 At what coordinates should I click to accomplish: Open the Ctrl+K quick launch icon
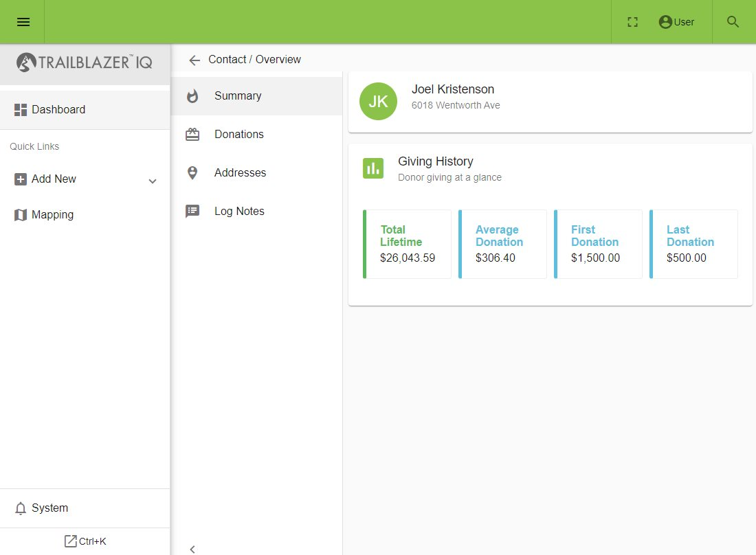click(x=70, y=541)
